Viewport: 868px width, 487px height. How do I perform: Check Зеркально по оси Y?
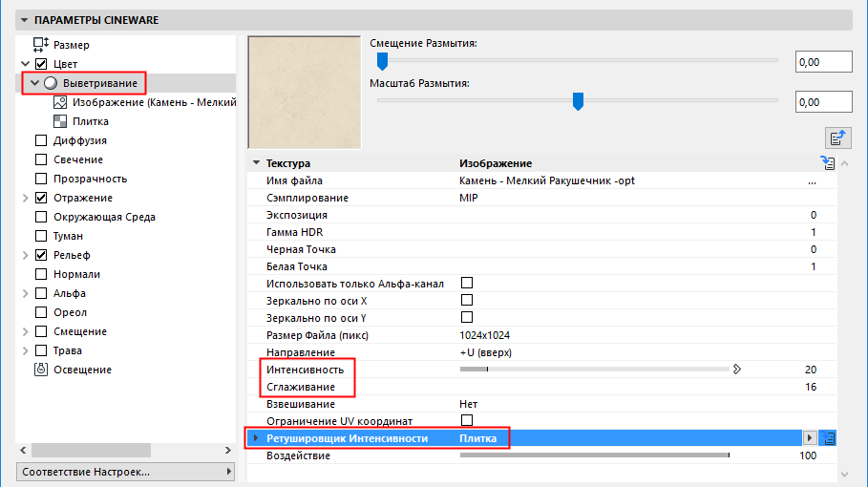coord(467,317)
